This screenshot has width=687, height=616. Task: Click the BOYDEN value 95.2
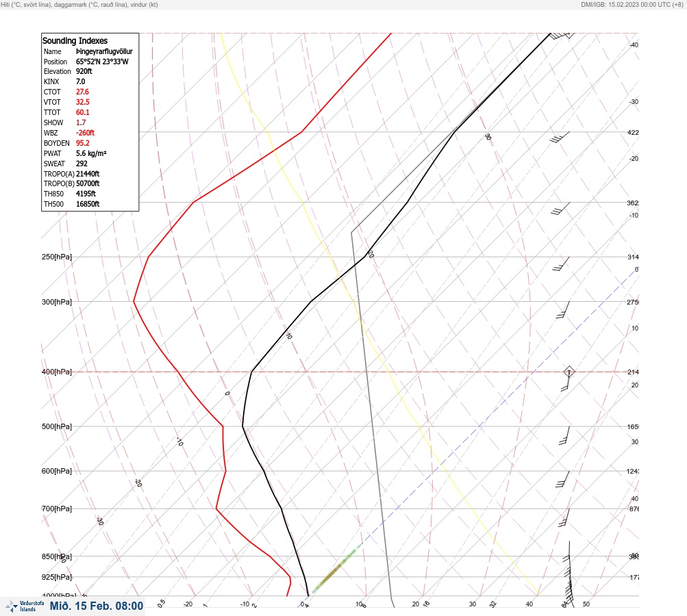click(x=83, y=143)
